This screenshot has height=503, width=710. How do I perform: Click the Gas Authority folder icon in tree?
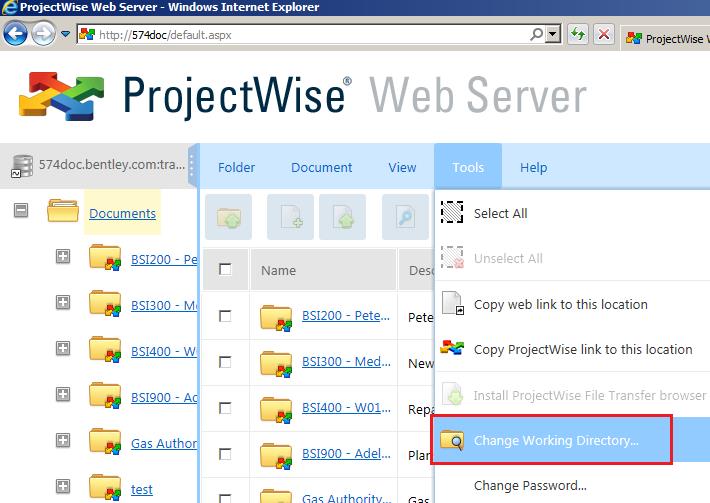[105, 441]
